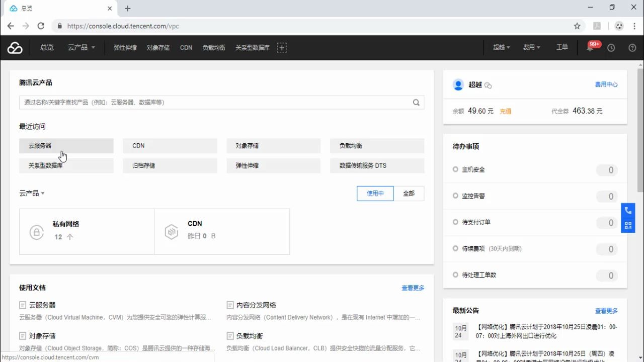Click the page vertical scrollbar thumb
The image size is (644, 362).
click(640, 130)
